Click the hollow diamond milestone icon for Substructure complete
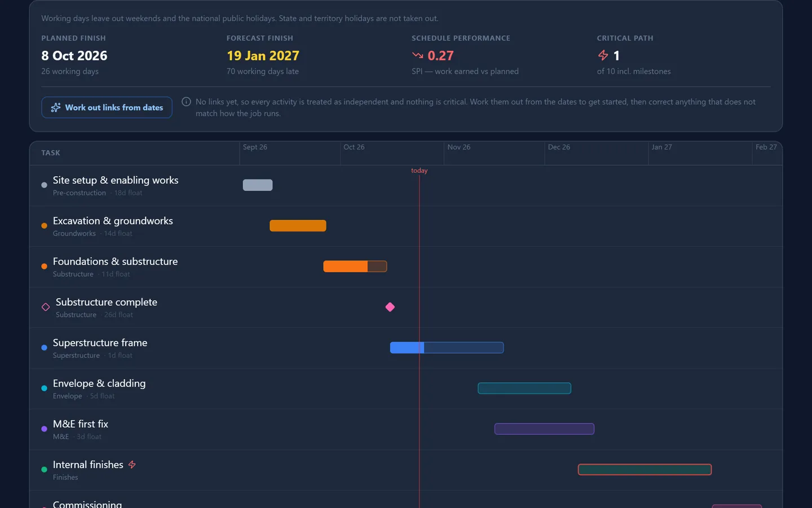 click(46, 307)
